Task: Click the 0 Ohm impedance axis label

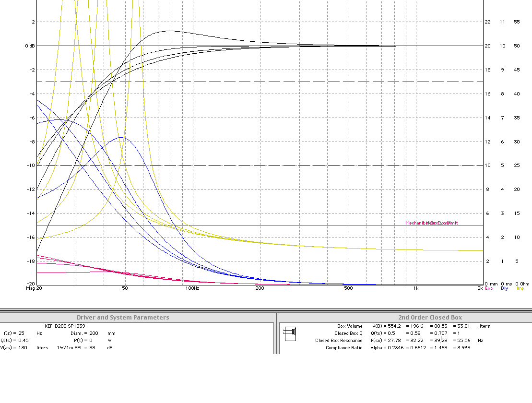Action: 522,284
